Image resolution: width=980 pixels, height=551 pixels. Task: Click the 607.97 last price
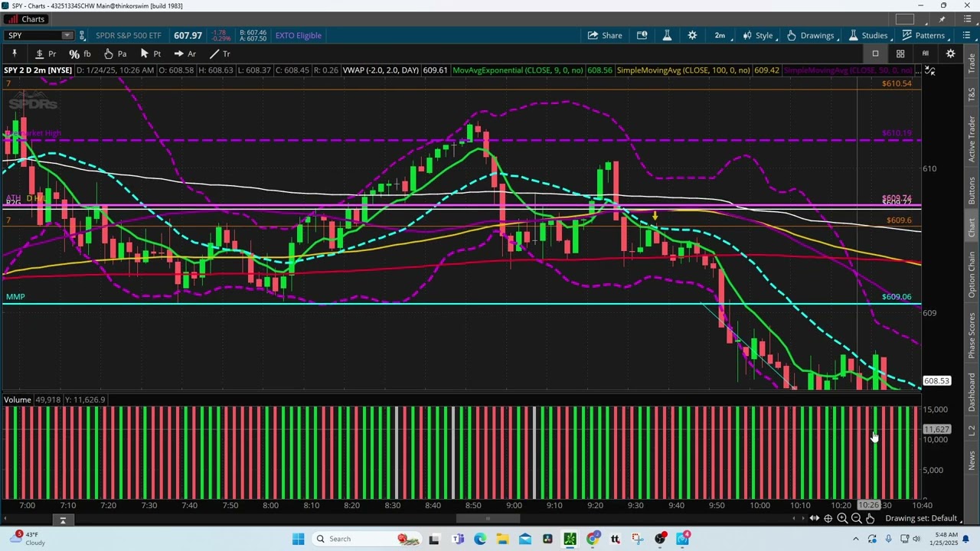(188, 35)
